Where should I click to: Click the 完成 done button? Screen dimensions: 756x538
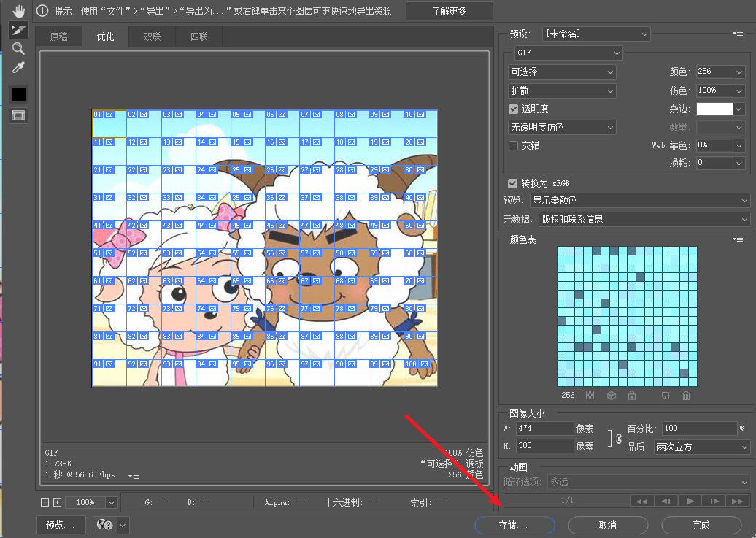(701, 525)
